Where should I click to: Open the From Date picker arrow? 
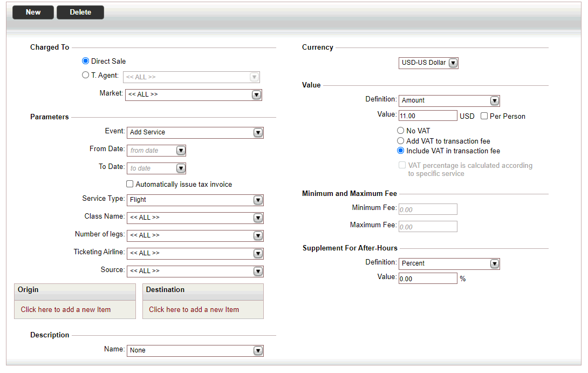click(x=181, y=151)
